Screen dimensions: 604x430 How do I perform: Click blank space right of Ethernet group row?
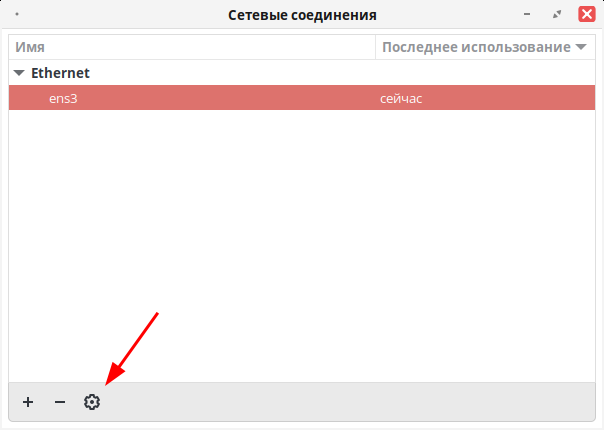(x=343, y=73)
